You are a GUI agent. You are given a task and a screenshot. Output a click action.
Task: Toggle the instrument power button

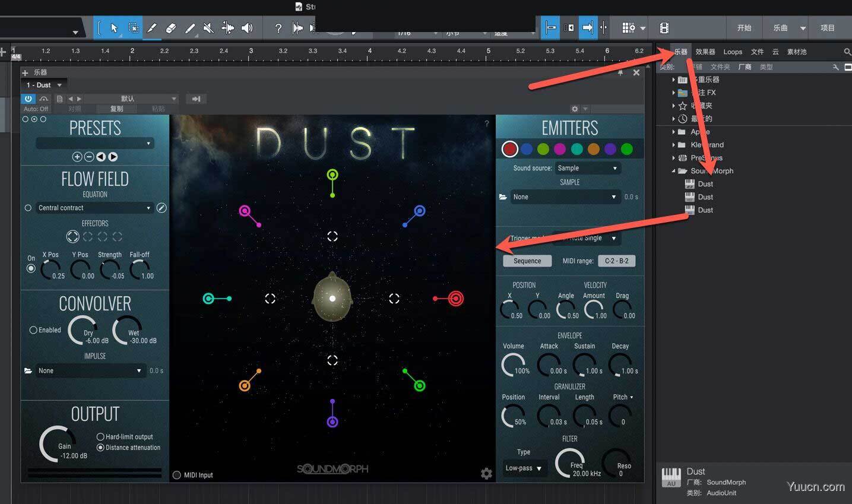(28, 99)
